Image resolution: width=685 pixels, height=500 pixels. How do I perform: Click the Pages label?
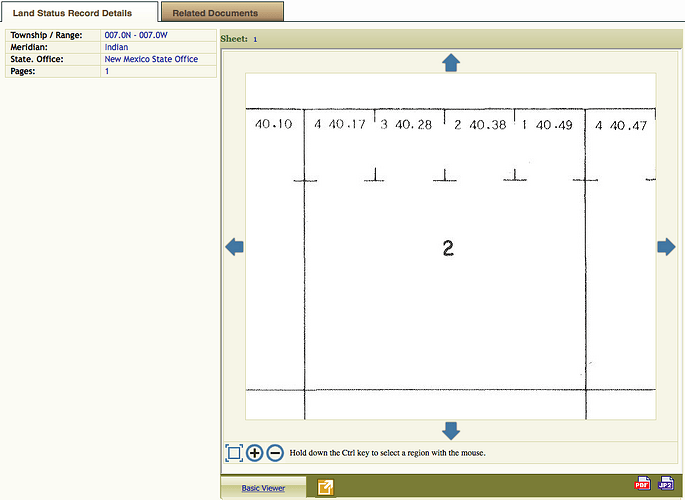[23, 71]
